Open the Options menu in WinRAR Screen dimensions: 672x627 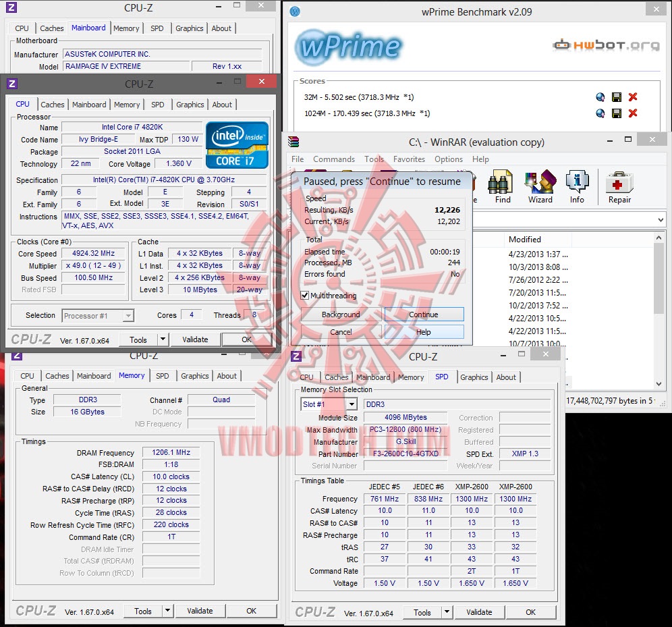[x=449, y=159]
